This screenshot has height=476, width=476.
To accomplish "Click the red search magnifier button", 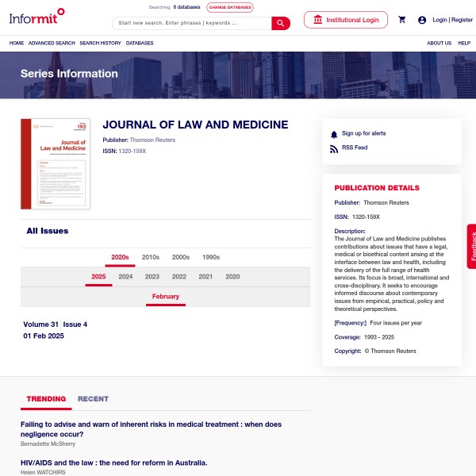I will pyautogui.click(x=281, y=23).
